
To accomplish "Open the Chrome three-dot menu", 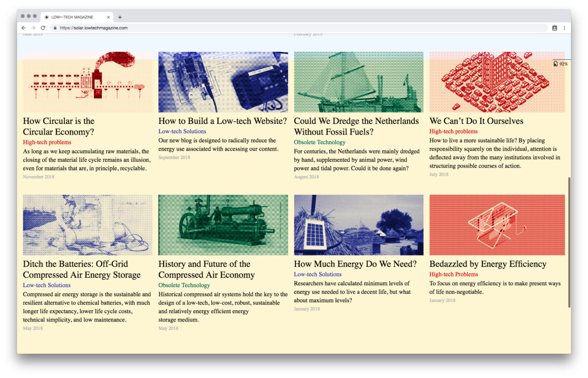I will coord(565,28).
